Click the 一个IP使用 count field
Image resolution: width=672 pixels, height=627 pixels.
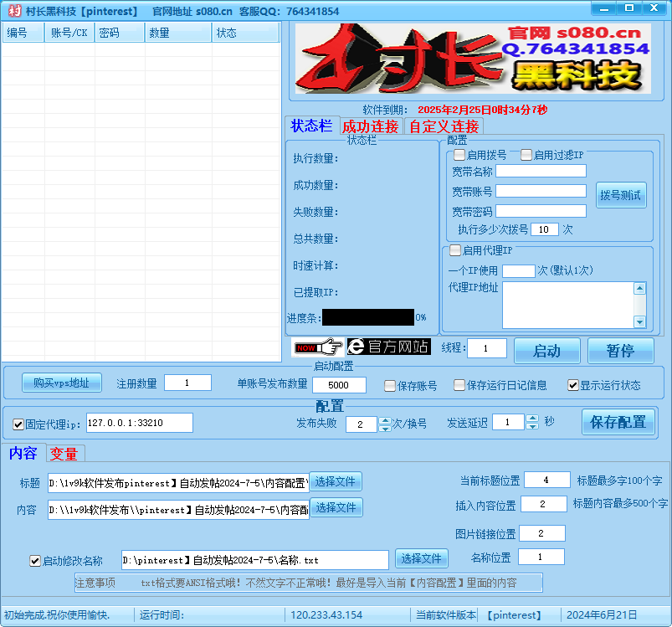(519, 270)
